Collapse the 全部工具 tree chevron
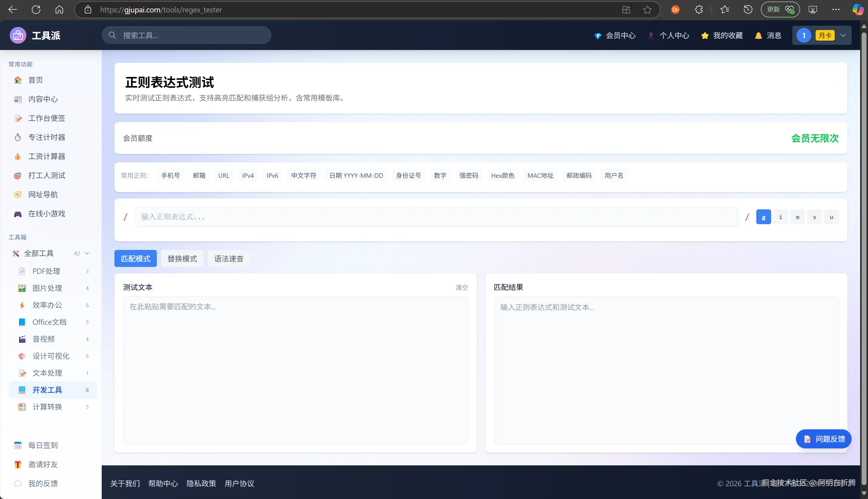Screen dimensions: 868x499 tap(87, 253)
